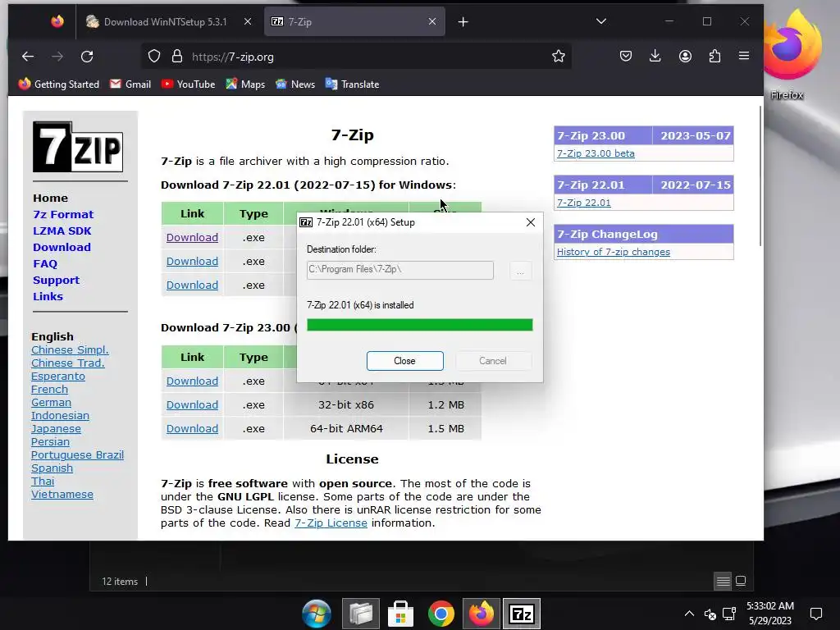Viewport: 840px width, 630px height.
Task: Click the Destination folder path field
Action: (x=400, y=270)
